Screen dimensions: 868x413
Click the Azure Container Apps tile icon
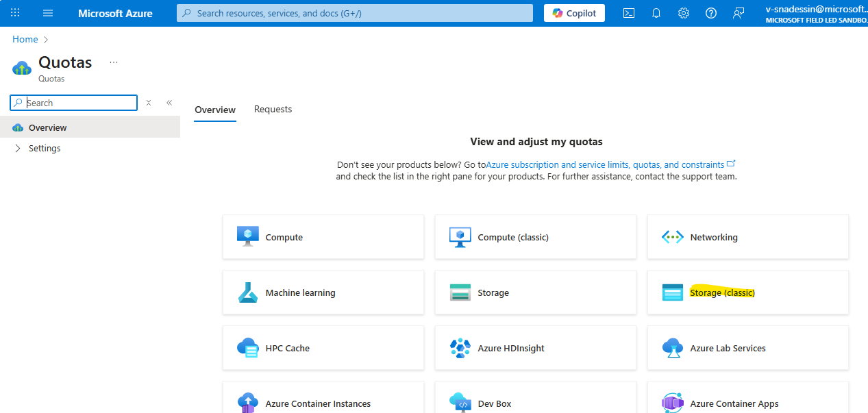[x=673, y=403]
